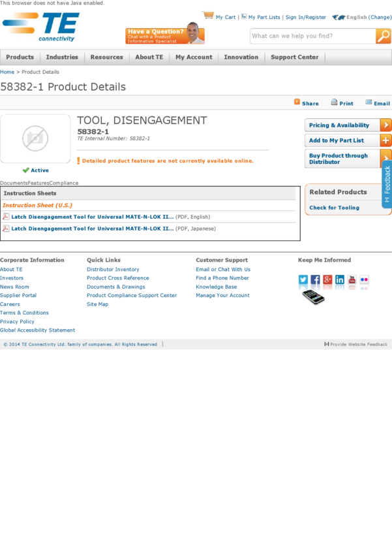392x555 pixels.
Task: Click the Email envelope icon
Action: (x=369, y=103)
